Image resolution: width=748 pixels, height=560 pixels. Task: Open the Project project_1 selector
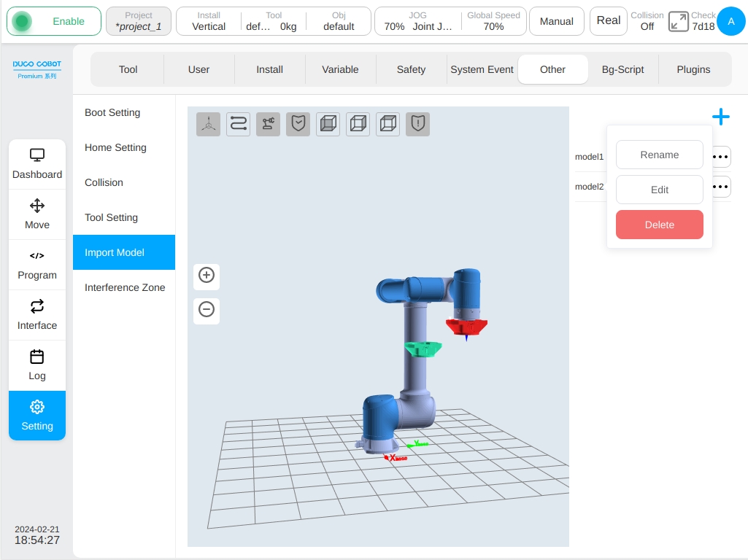point(139,21)
